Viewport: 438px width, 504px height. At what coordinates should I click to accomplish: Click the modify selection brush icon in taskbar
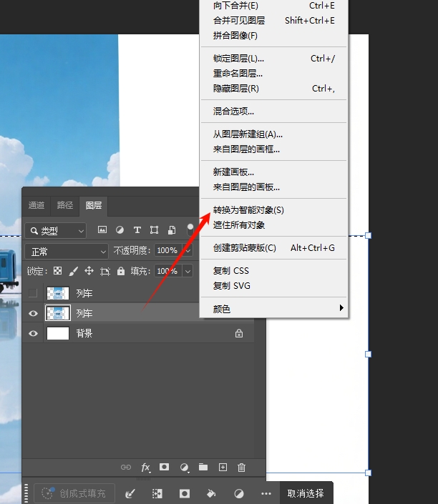[x=130, y=493]
